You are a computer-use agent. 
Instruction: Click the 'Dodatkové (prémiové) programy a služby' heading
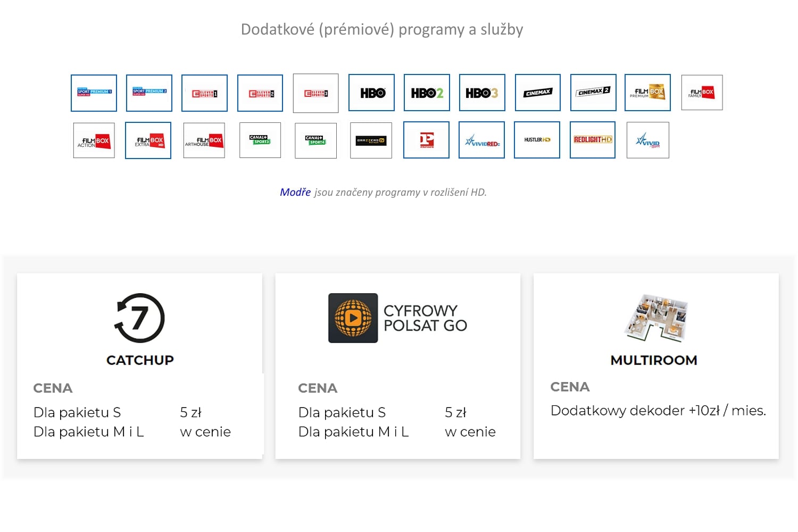coord(382,29)
